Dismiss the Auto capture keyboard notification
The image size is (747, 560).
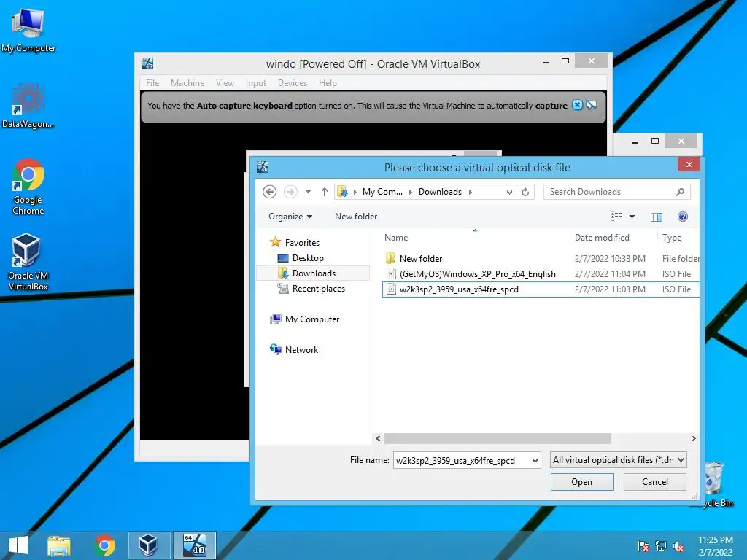(x=577, y=105)
